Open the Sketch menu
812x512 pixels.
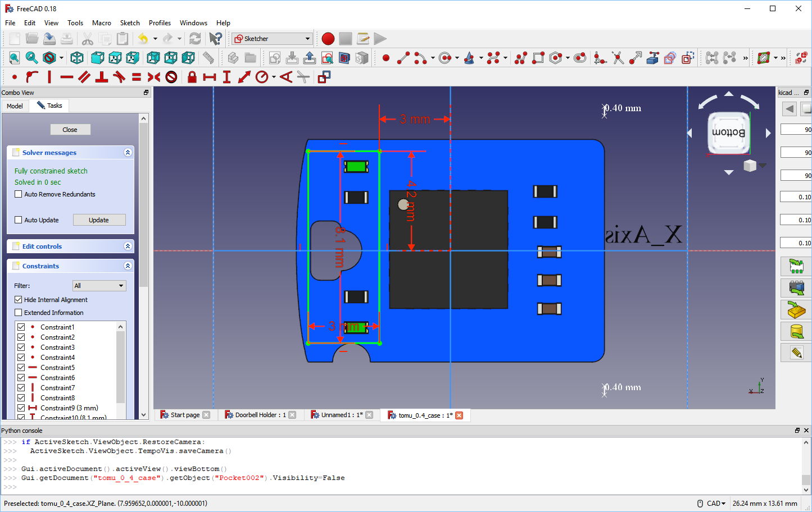(130, 23)
